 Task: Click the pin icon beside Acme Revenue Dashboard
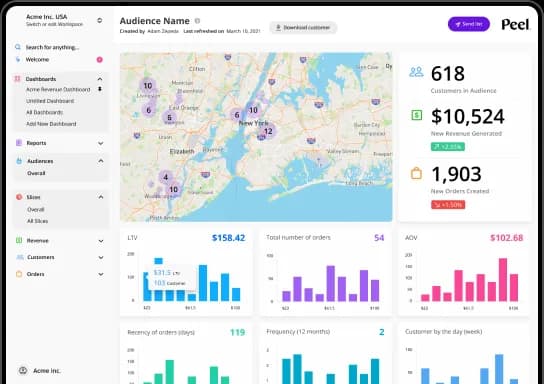100,89
